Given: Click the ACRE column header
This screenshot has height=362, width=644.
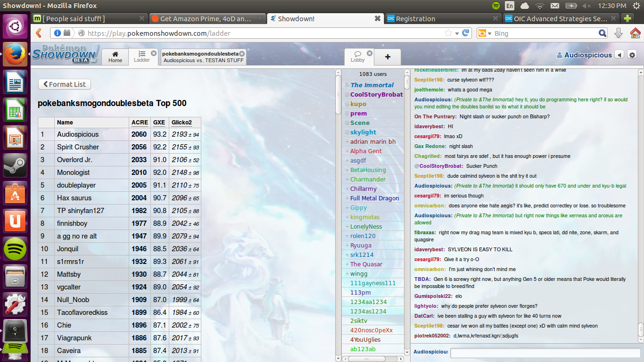Looking at the screenshot, I should (x=140, y=123).
